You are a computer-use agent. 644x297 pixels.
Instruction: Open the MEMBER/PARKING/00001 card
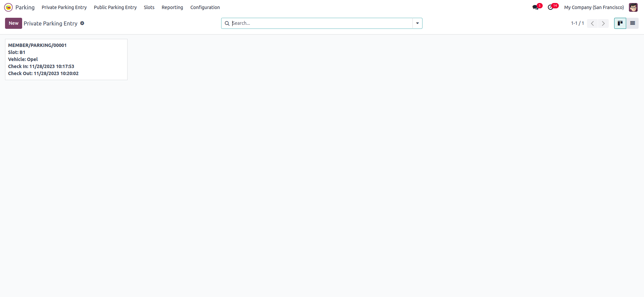(x=66, y=59)
